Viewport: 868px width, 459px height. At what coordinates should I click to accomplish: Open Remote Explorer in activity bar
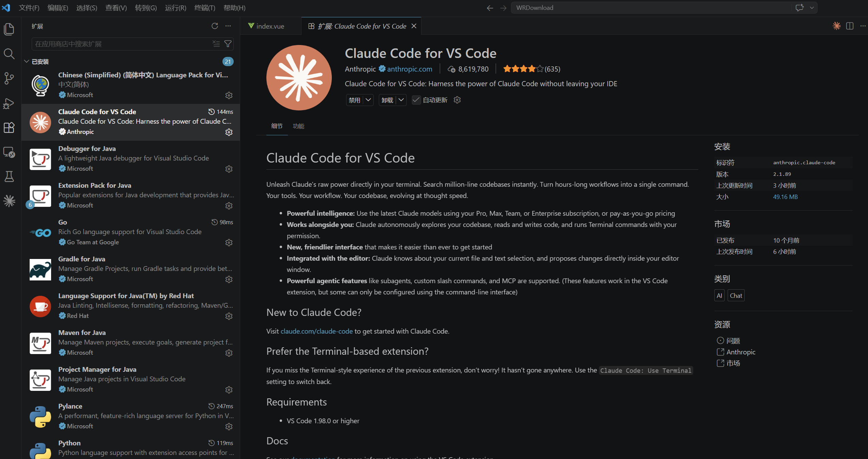click(x=9, y=152)
